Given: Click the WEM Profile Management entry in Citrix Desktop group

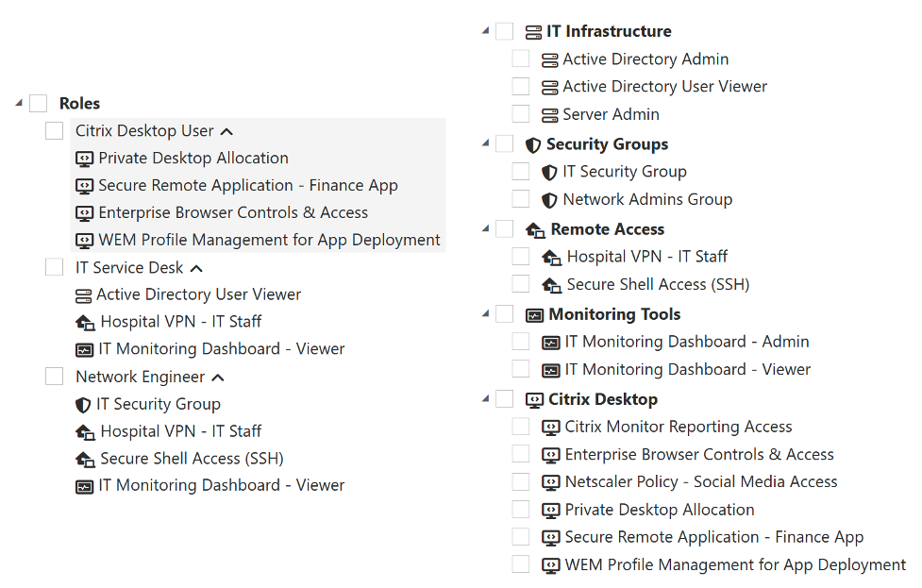Looking at the screenshot, I should (x=734, y=565).
